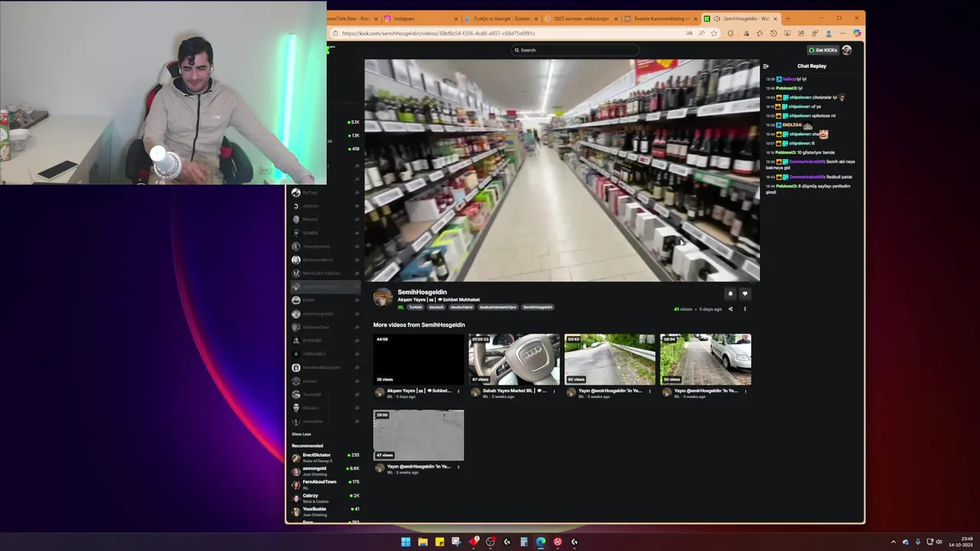This screenshot has height=551, width=980.
Task: Open the Copilot icon in Edge toolbar
Action: coord(857,33)
